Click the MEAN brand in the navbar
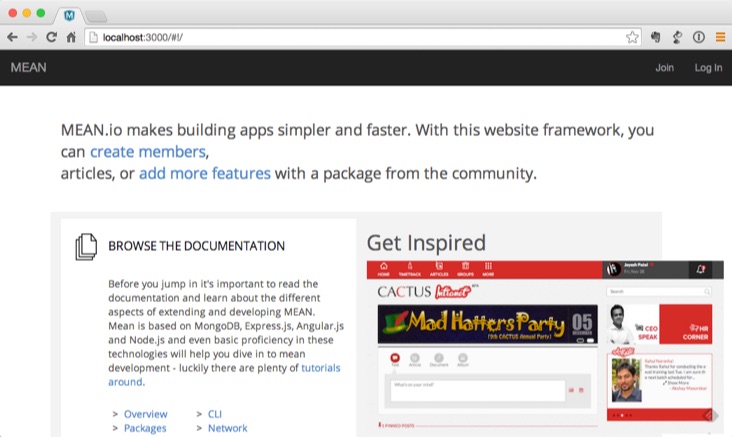This screenshot has width=732, height=437. point(28,68)
